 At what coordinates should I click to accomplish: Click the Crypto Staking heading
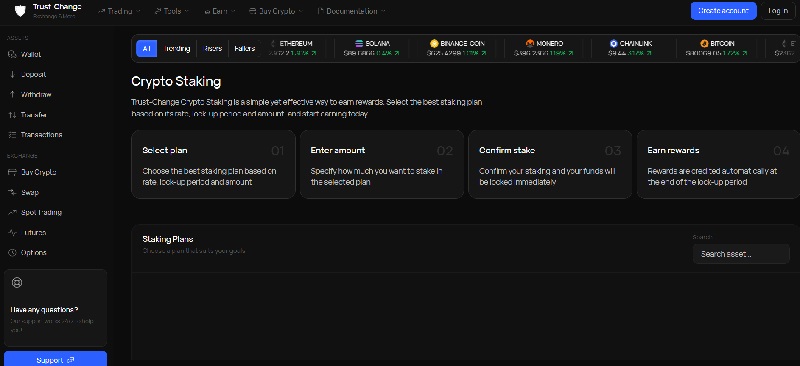coord(176,82)
